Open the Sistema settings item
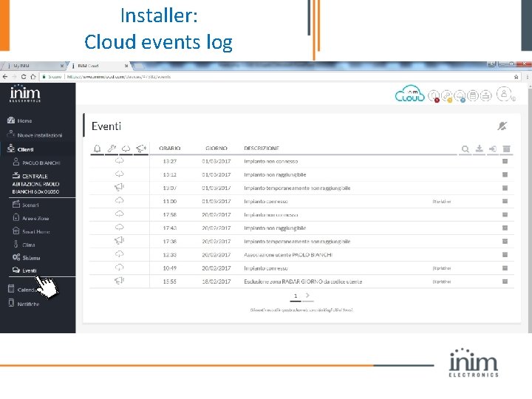 (x=27, y=258)
